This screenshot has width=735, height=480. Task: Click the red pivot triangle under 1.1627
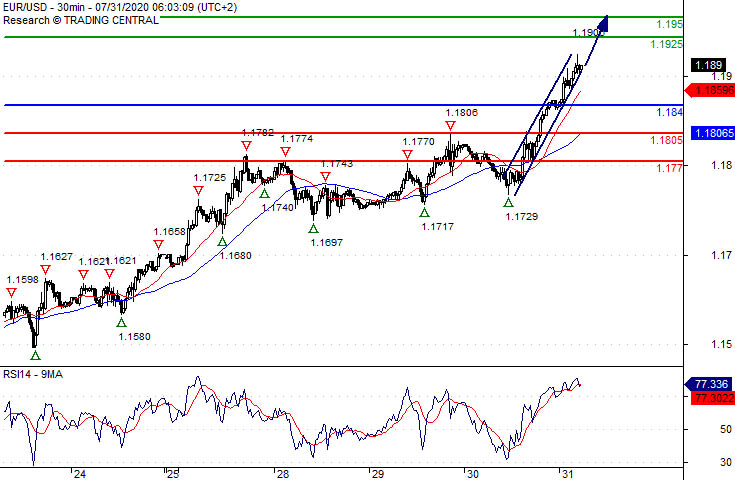point(45,270)
